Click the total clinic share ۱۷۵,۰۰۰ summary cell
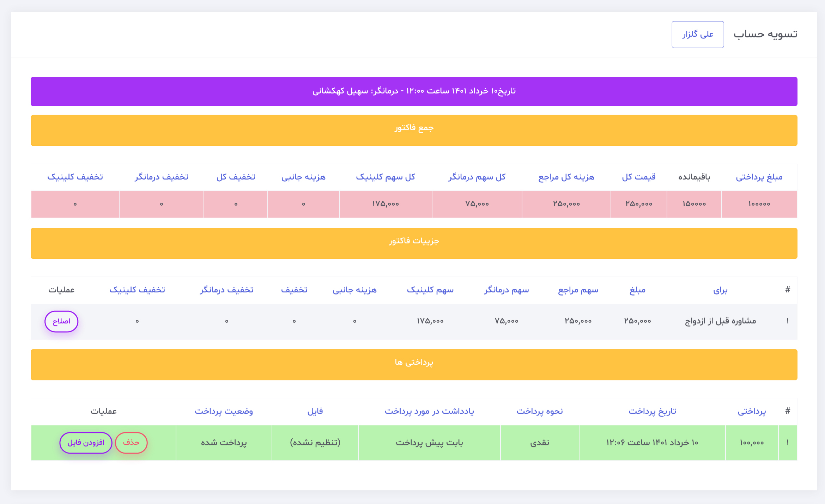This screenshot has width=825, height=504. [385, 204]
